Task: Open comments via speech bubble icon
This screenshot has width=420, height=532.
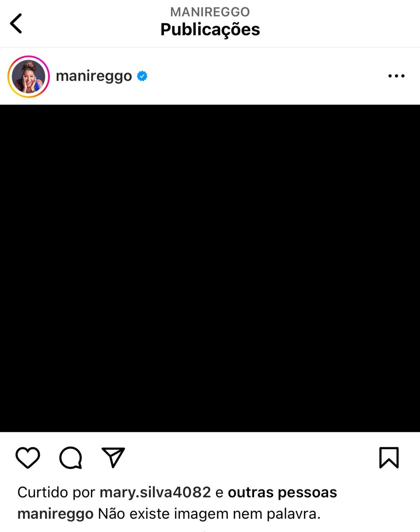Action: (70, 458)
